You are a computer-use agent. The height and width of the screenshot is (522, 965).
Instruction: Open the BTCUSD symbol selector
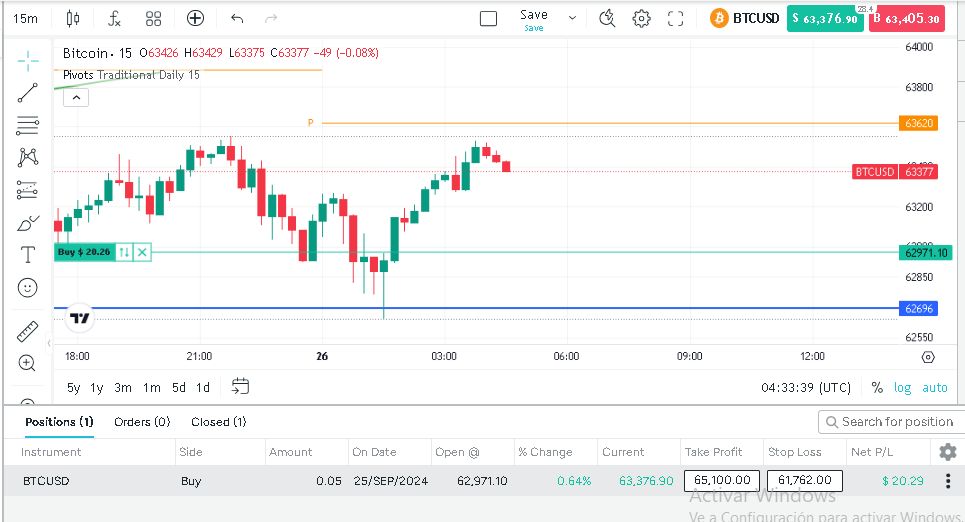click(x=745, y=18)
